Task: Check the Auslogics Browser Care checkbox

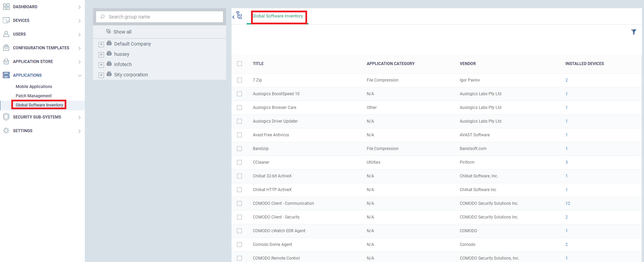Action: pyautogui.click(x=239, y=108)
